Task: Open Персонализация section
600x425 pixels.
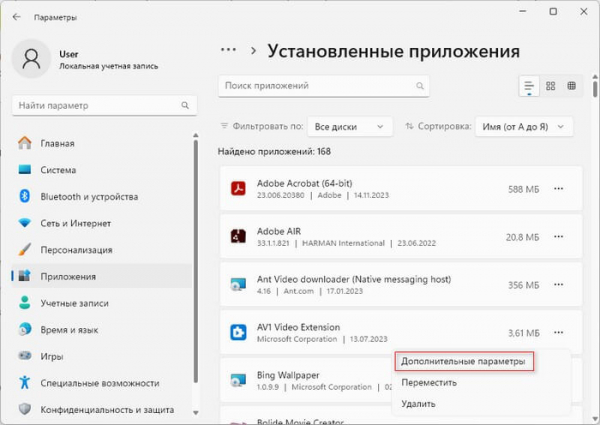Action: (x=102, y=250)
